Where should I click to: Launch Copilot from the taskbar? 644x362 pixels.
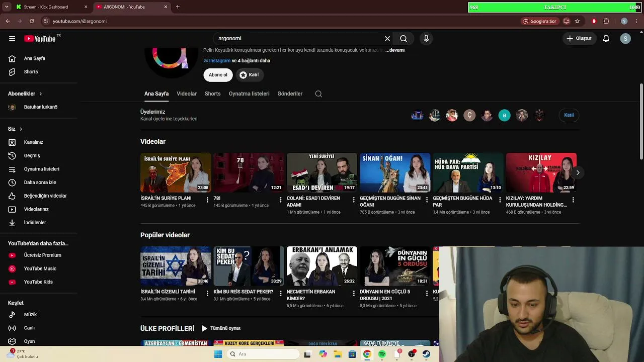[x=323, y=354]
